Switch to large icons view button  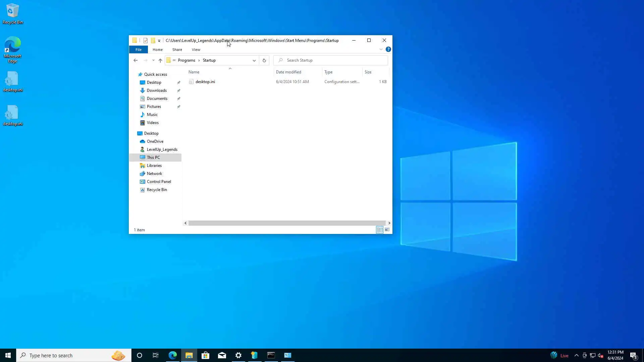(387, 230)
